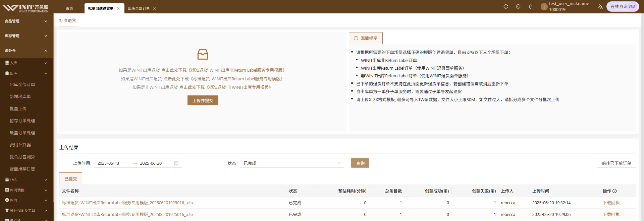The width and height of the screenshot is (644, 221).
Task: Click the user avatar circle
Action: pyautogui.click(x=544, y=7)
